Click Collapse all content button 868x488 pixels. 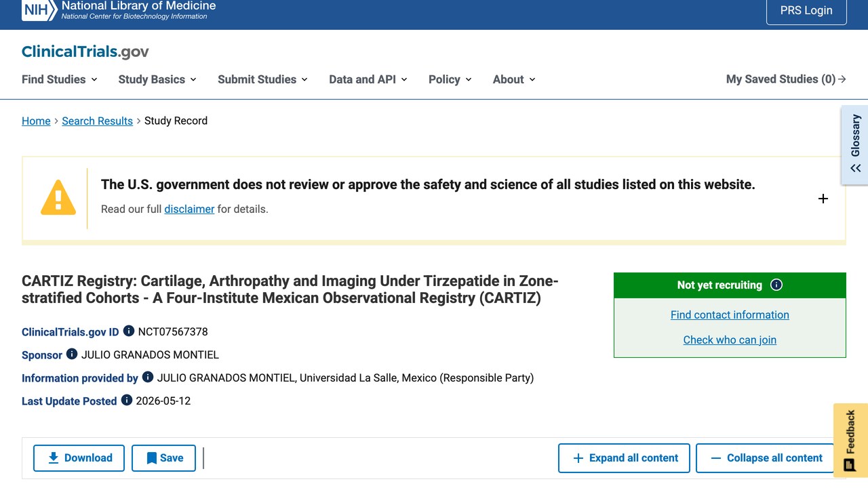[x=765, y=458]
